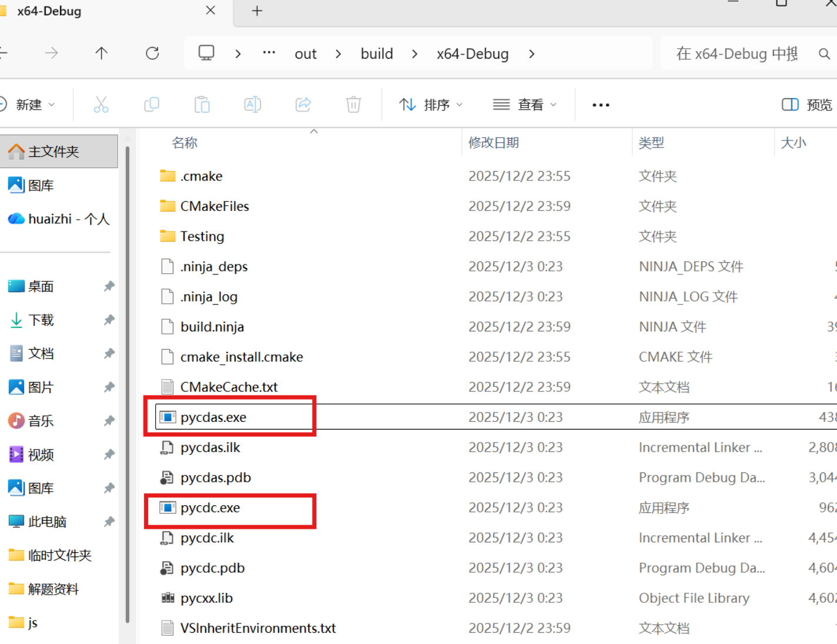
Task: Delete the selected file with trash icon
Action: click(353, 104)
